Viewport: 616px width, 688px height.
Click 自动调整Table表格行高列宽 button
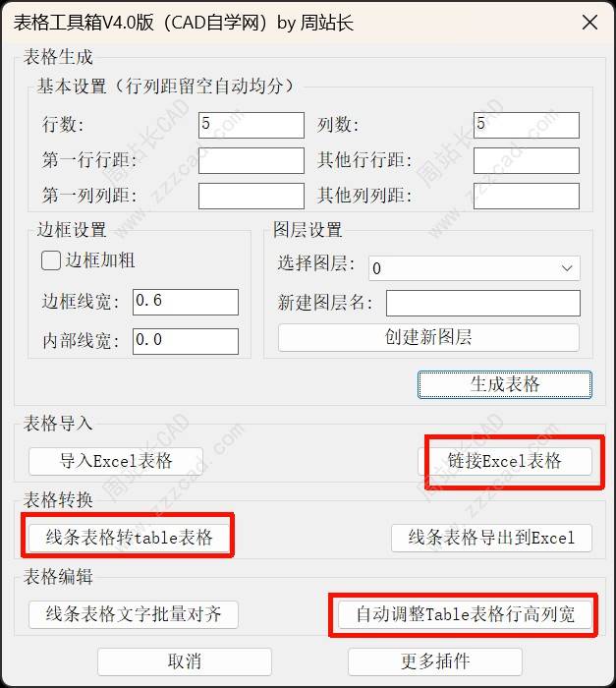point(465,614)
